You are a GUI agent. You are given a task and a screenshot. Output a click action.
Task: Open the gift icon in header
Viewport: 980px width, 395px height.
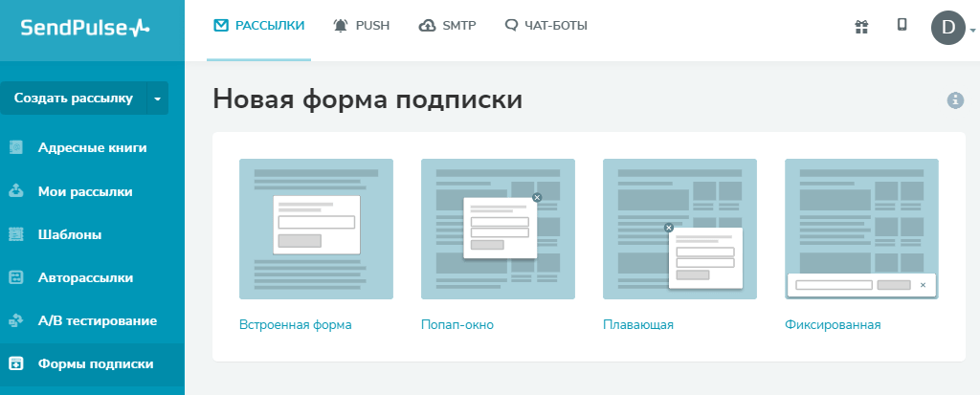[862, 26]
